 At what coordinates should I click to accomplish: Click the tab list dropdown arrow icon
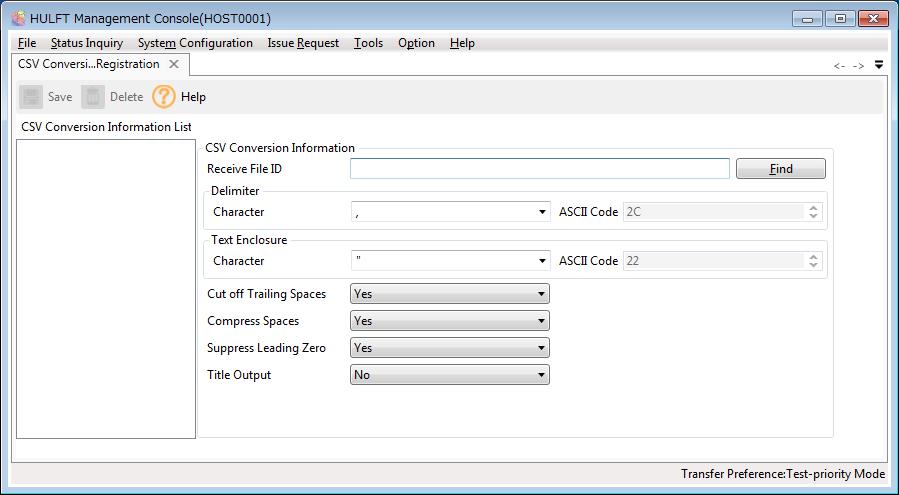[x=879, y=65]
